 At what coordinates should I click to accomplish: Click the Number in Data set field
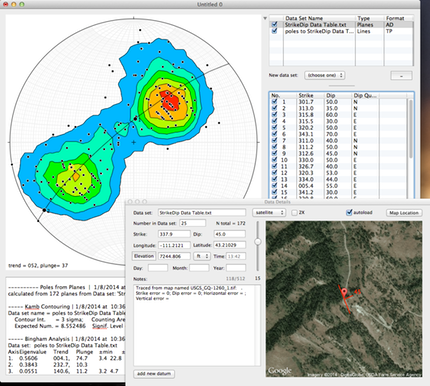click(x=193, y=223)
